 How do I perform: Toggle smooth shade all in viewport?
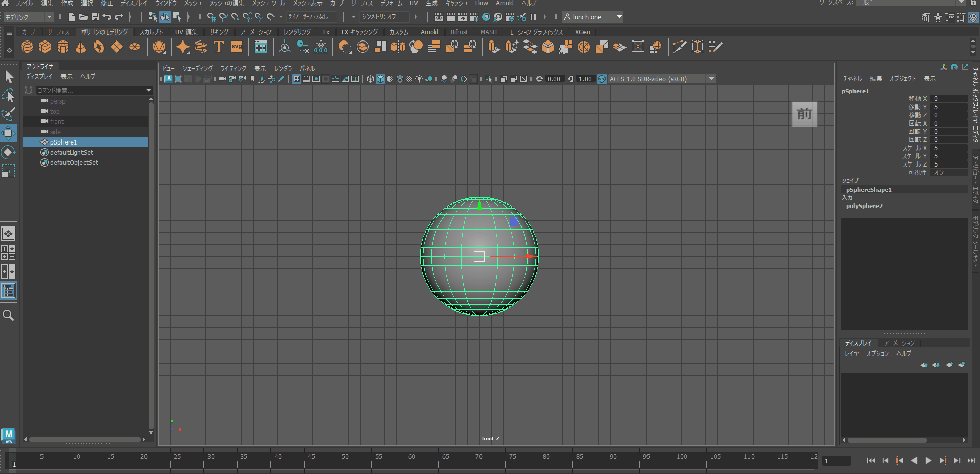(x=380, y=79)
